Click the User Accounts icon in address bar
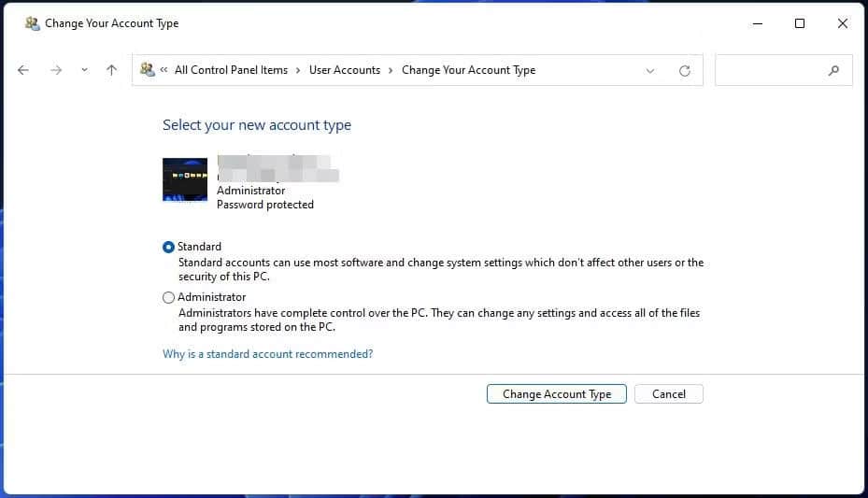The height and width of the screenshot is (498, 868). pos(148,70)
